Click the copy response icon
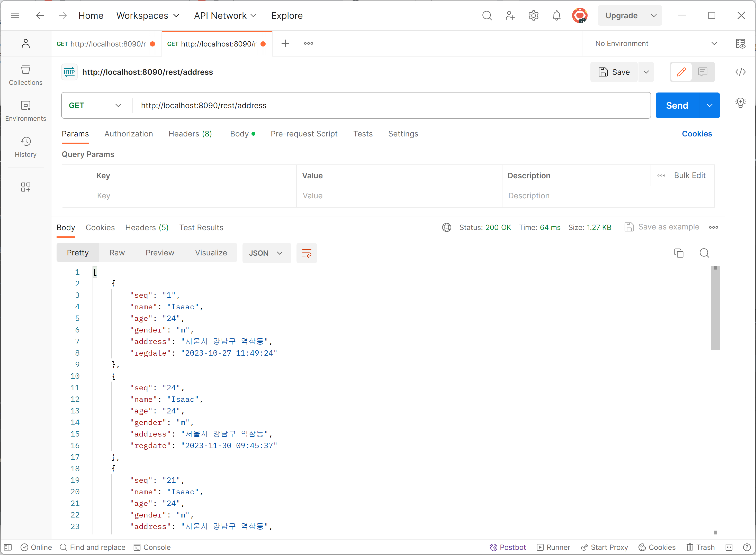 679,253
